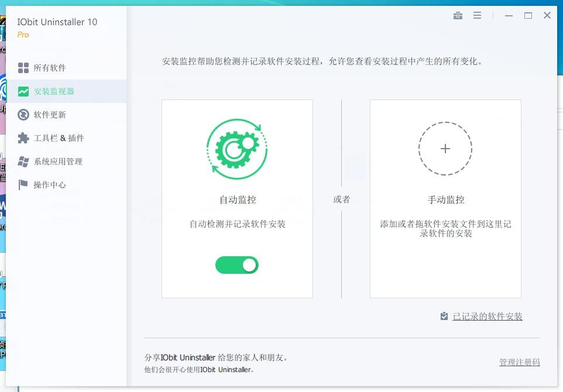The height and width of the screenshot is (392, 563).
Task: Click the Install Monitor (安装监视器) chart icon
Action: 23,91
